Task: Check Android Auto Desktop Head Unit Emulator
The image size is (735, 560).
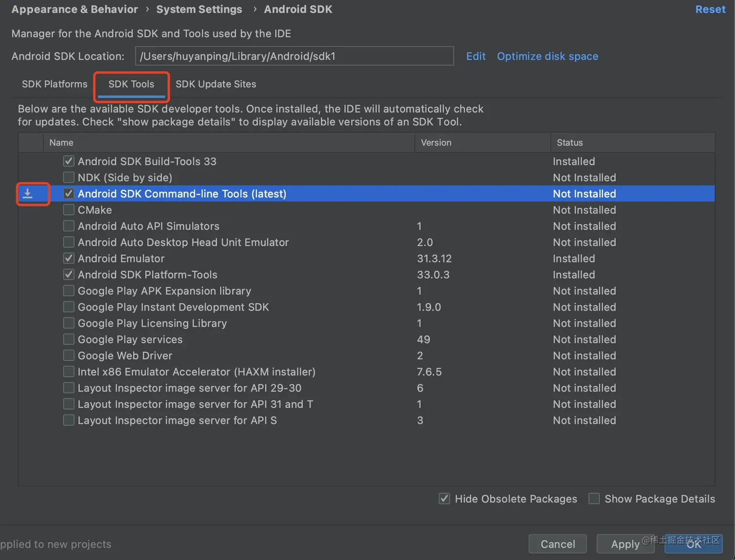Action: 69,242
